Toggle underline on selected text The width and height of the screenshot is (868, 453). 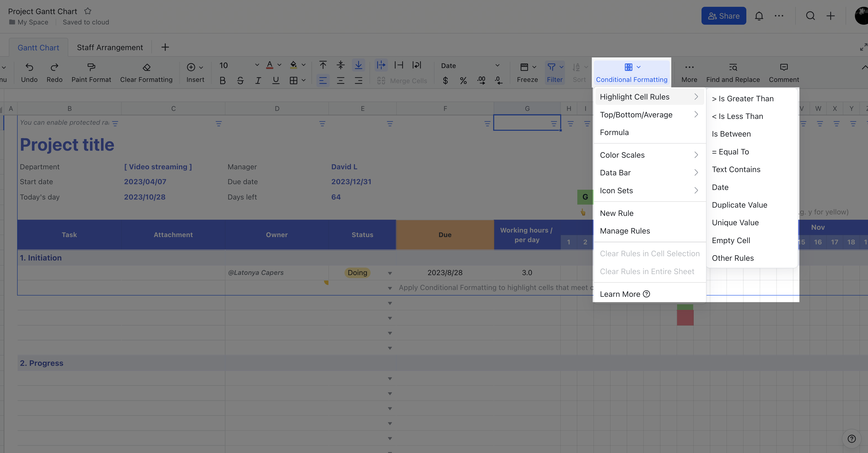click(276, 81)
